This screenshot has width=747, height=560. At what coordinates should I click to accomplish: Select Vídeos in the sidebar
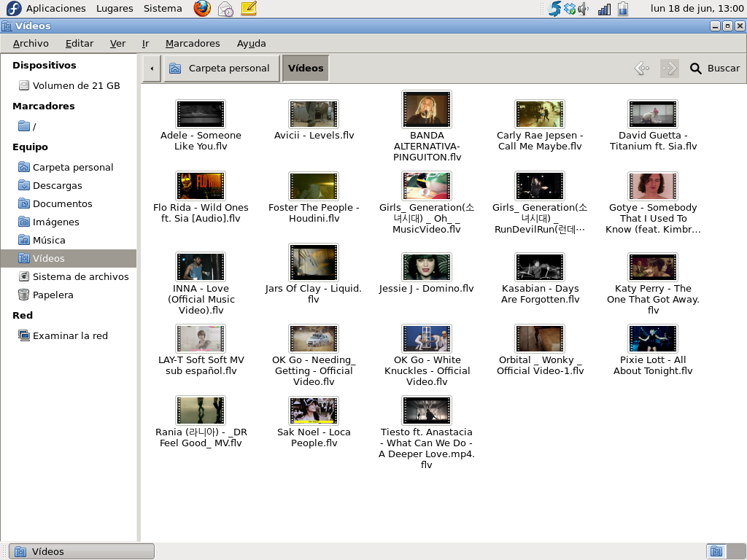tap(69, 258)
